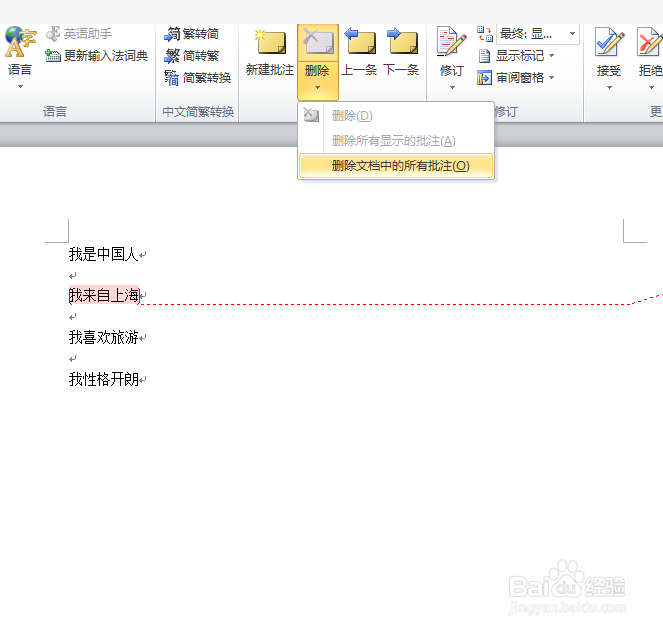Expand the Delete (删除) dropdown arrow
The height and width of the screenshot is (631, 663).
click(x=318, y=88)
